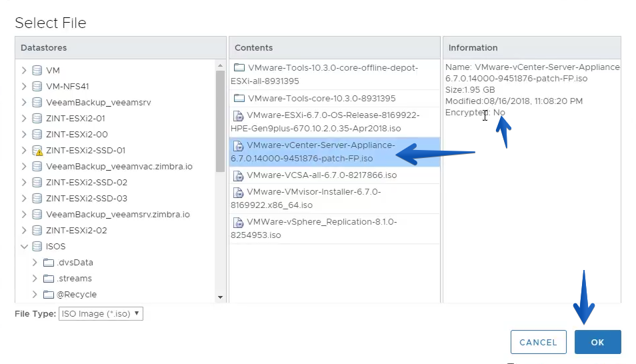This screenshot has height=364, width=636.
Task: Click the VMware-Tools-10.3.0-core-offline-depot folder icon
Action: (x=239, y=68)
